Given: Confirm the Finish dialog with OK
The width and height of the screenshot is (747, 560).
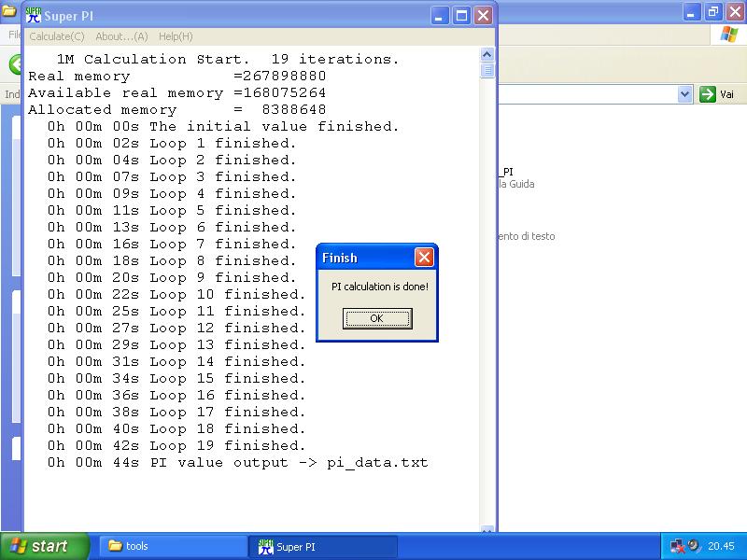Looking at the screenshot, I should [x=377, y=318].
